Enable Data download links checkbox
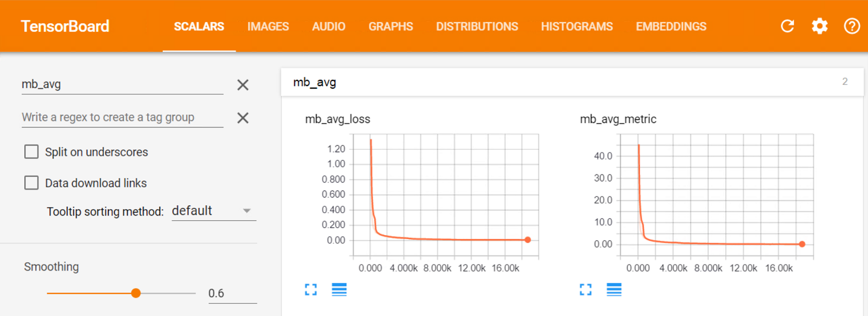 pyautogui.click(x=31, y=183)
